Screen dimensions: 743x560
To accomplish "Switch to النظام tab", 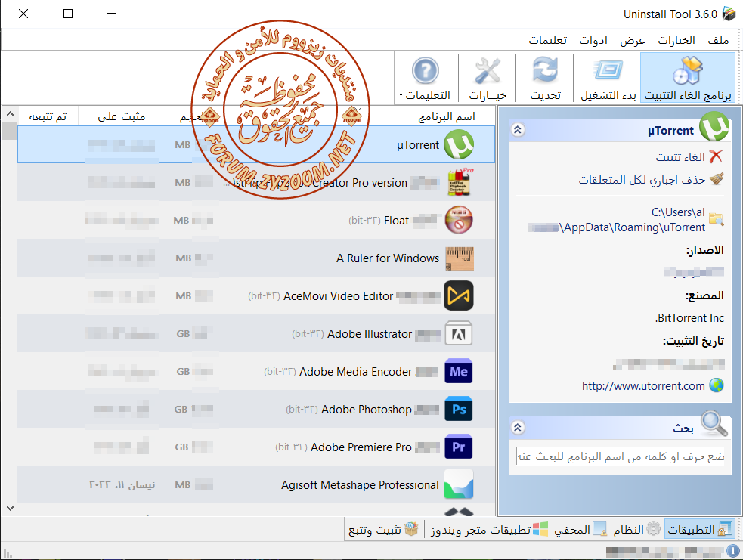I will tap(636, 529).
